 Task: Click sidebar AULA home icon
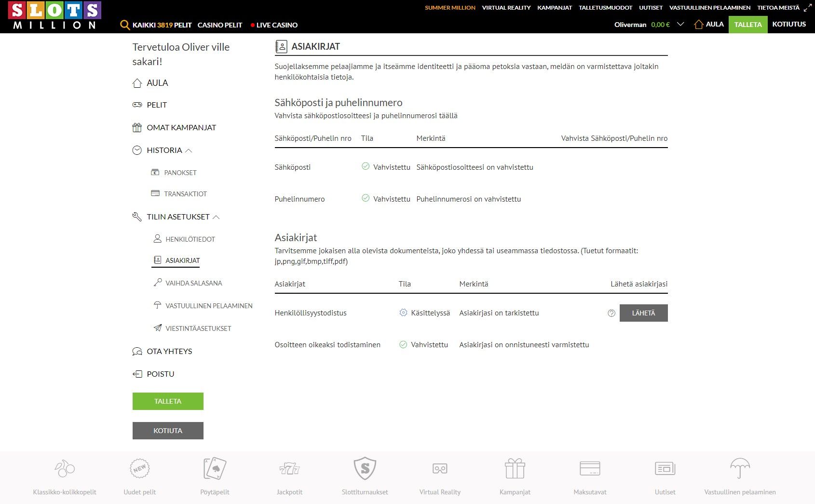137,83
